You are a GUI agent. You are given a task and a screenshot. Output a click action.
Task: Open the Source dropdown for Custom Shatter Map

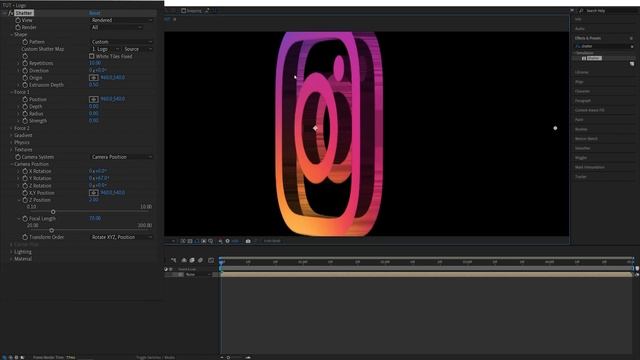point(138,49)
